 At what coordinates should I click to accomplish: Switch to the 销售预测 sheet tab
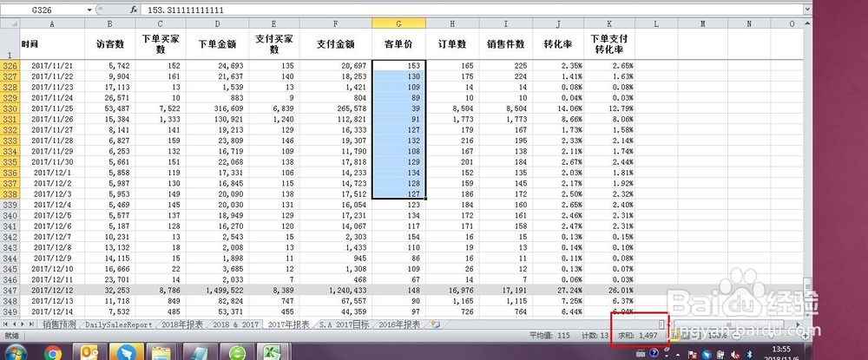pyautogui.click(x=59, y=324)
